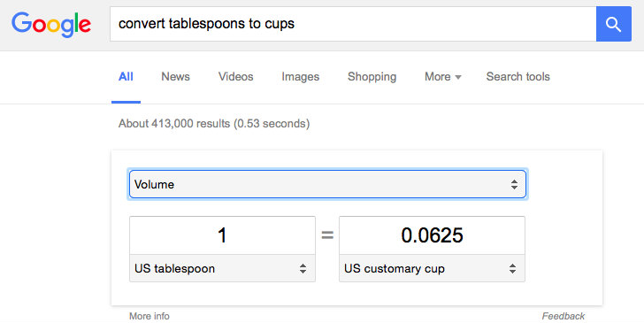Open the Search tools options
Image resolution: width=644 pixels, height=323 pixels.
pyautogui.click(x=517, y=76)
